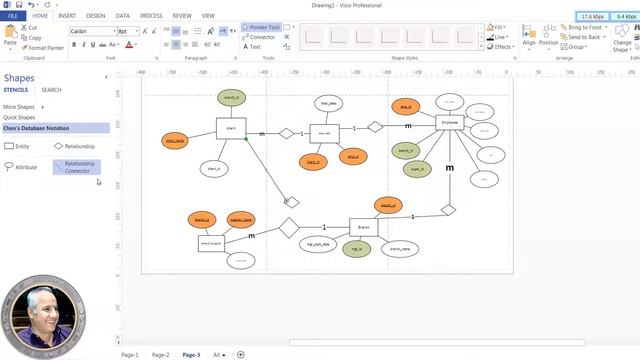Select the Connection Point X tool
The height and width of the screenshot is (360, 640).
287,37
